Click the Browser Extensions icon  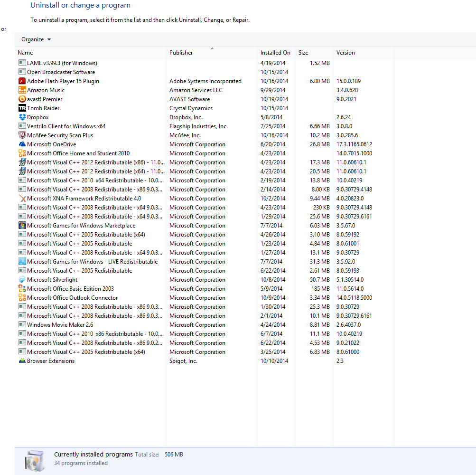[x=22, y=361]
